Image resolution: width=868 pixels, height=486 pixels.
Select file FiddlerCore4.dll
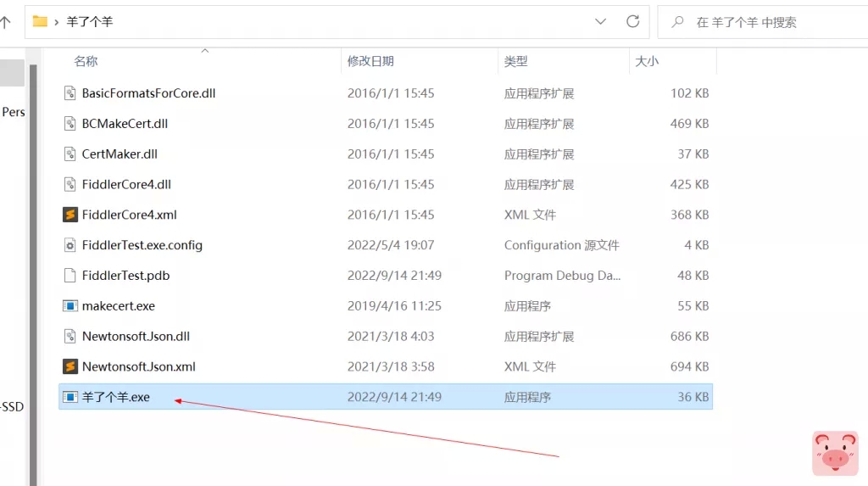pyautogui.click(x=126, y=185)
